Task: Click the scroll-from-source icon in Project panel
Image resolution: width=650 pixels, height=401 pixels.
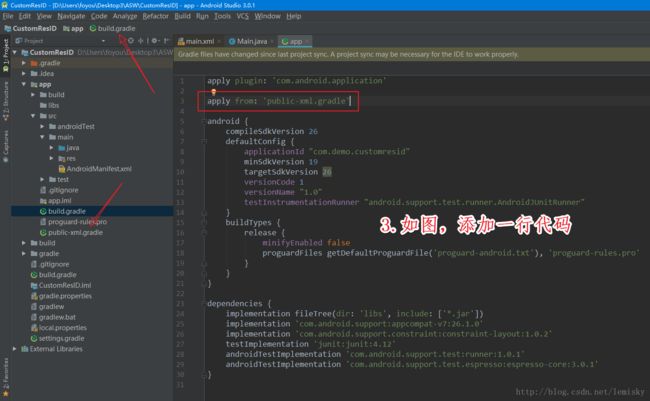Action: [x=131, y=41]
